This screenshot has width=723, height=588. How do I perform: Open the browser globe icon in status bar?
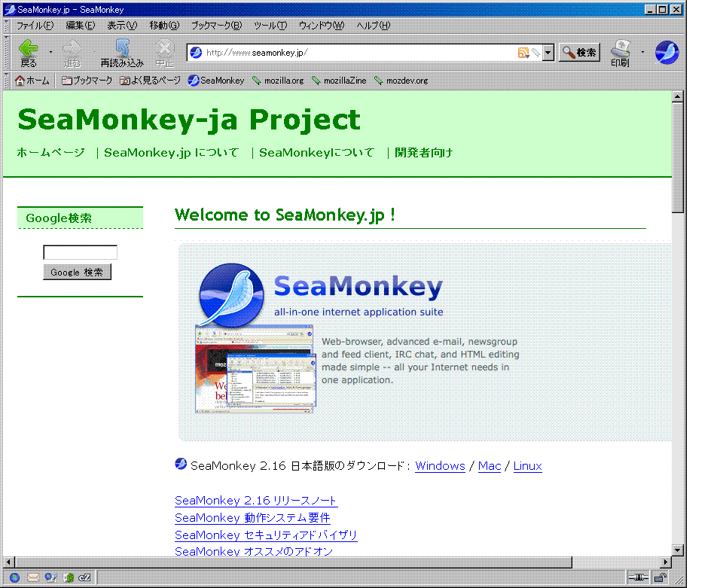click(14, 577)
